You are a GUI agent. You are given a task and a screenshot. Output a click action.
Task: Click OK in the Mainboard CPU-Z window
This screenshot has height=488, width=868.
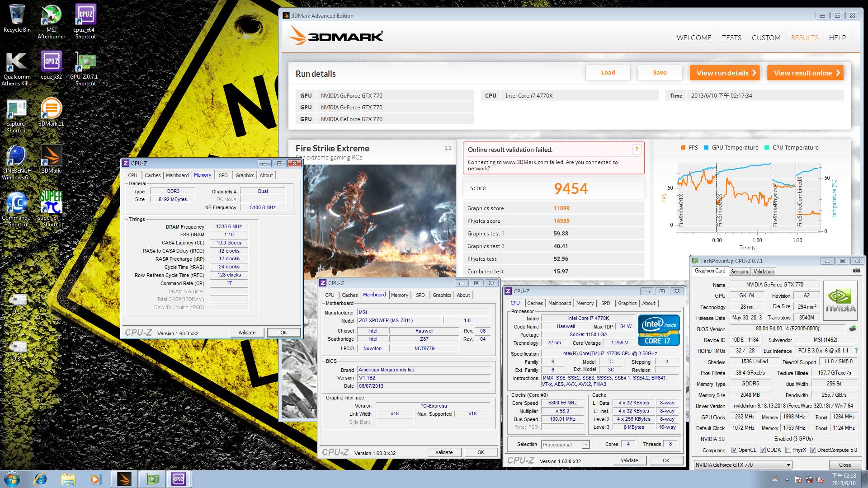pos(481,452)
